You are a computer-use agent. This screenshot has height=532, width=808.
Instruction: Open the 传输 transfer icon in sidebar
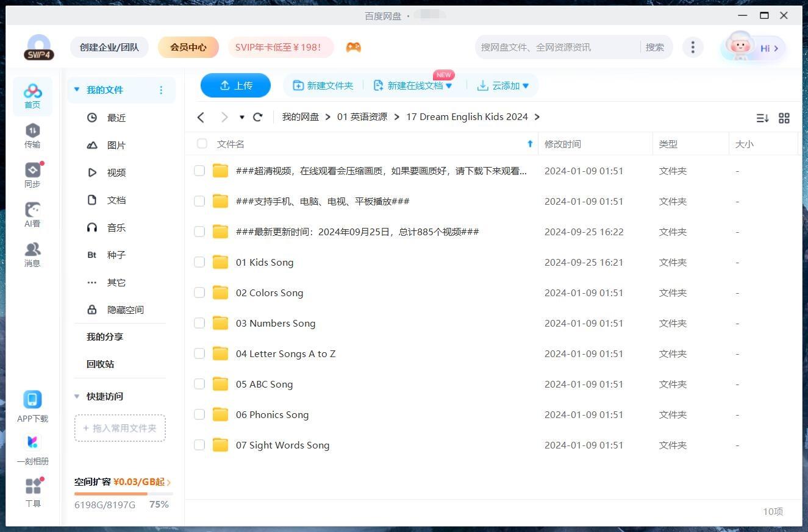tap(32, 135)
